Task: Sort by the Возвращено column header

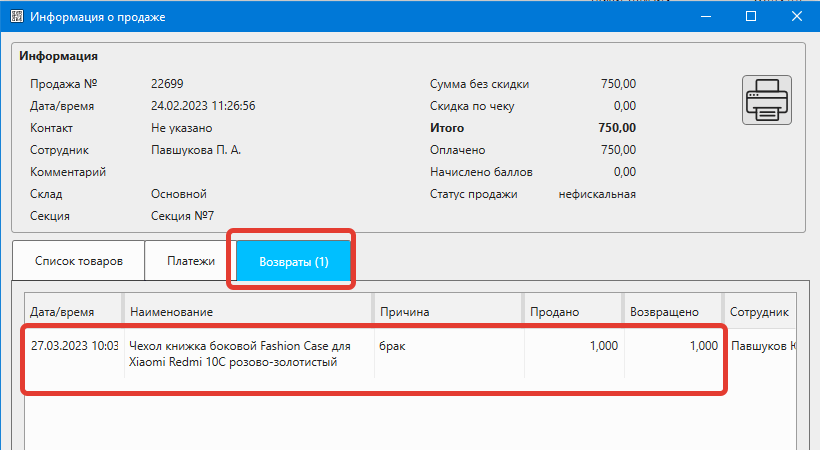Action: click(x=672, y=312)
